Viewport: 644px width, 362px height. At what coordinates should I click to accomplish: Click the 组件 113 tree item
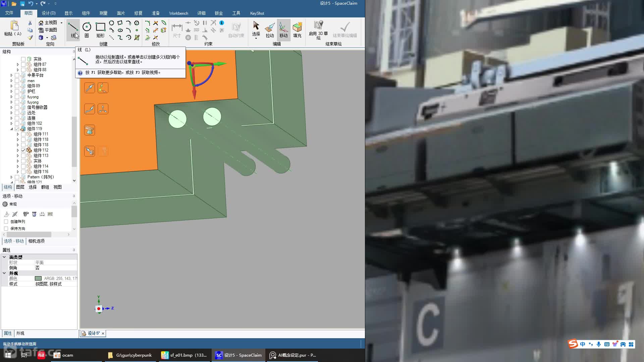pos(41,156)
